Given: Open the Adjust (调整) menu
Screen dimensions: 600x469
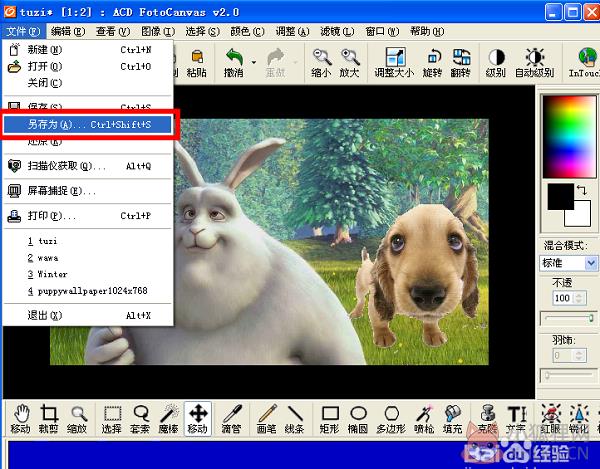Looking at the screenshot, I should pos(293,31).
